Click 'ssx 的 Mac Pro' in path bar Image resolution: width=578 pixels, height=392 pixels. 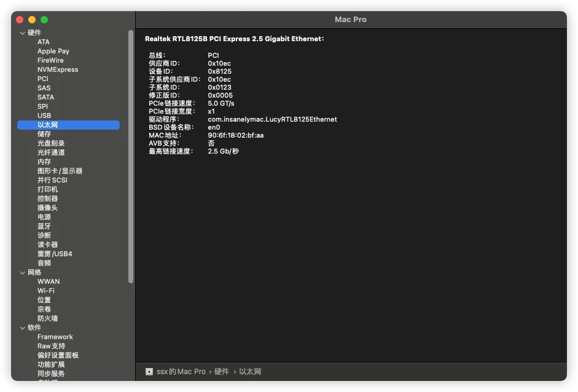pyautogui.click(x=181, y=372)
